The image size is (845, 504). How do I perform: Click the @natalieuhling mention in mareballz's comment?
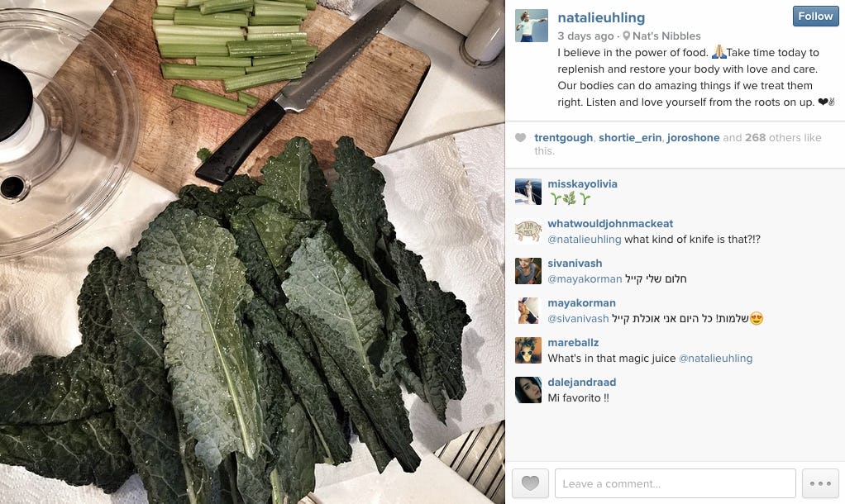point(716,358)
